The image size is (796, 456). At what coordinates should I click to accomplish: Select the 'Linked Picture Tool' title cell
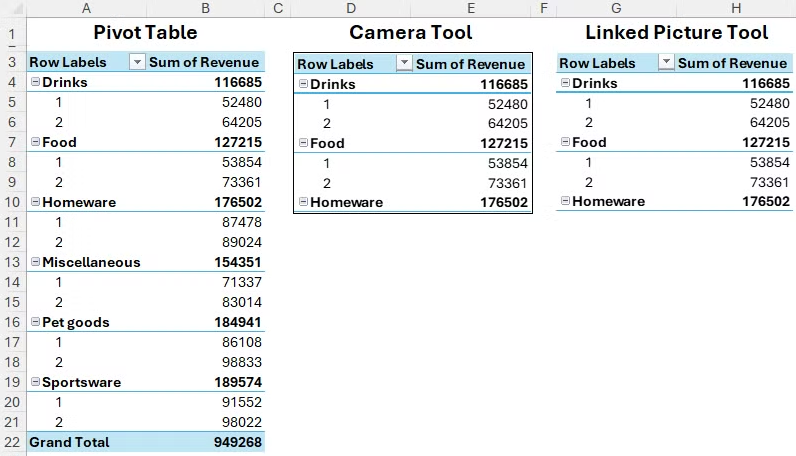tap(676, 32)
